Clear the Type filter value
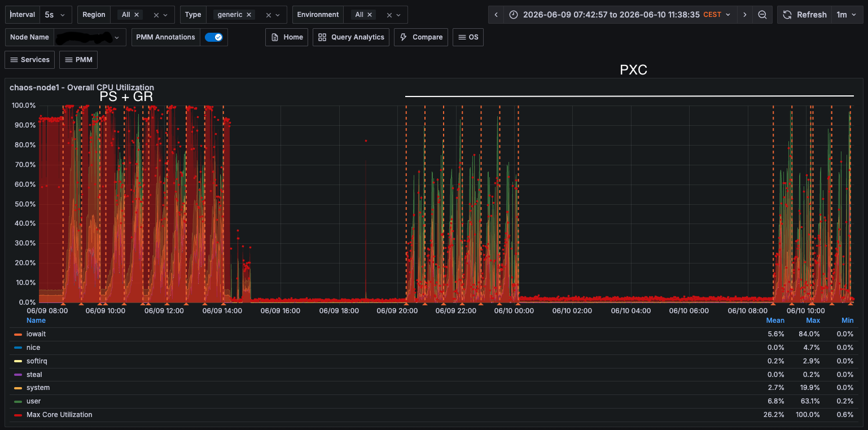This screenshot has width=868, height=430. click(269, 15)
